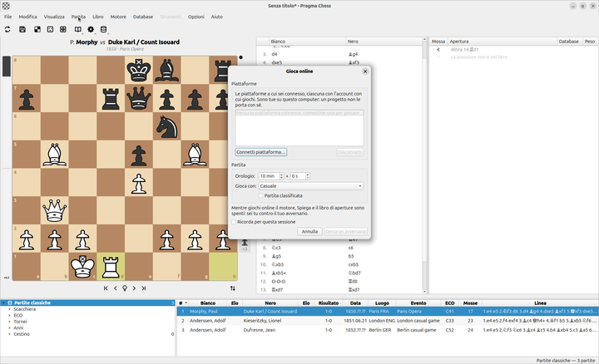Open the opening book toolbar icon
The image size is (599, 364).
(x=78, y=29)
